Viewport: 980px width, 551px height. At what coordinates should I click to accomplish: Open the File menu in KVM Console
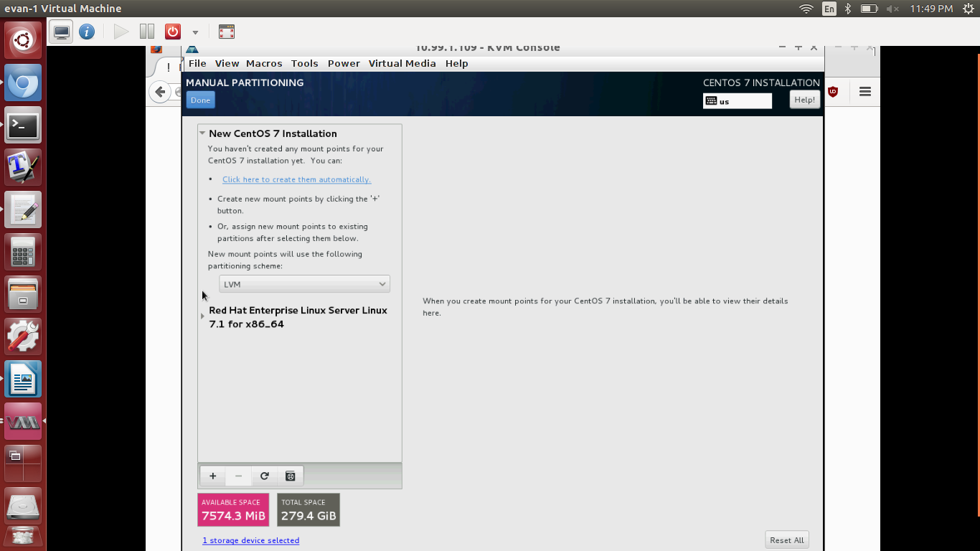pos(197,63)
